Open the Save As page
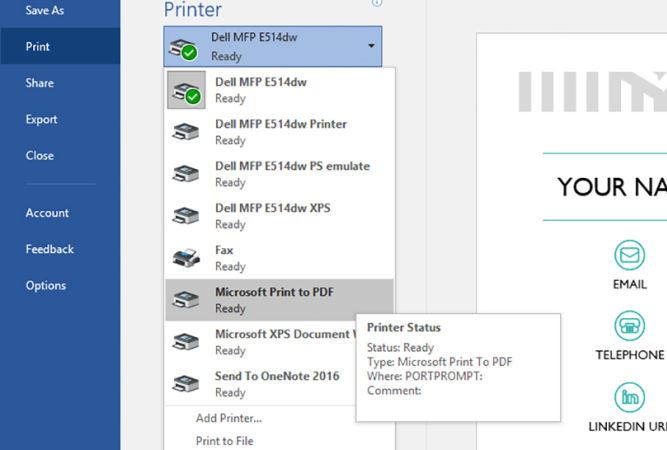The height and width of the screenshot is (450, 667). [x=45, y=10]
